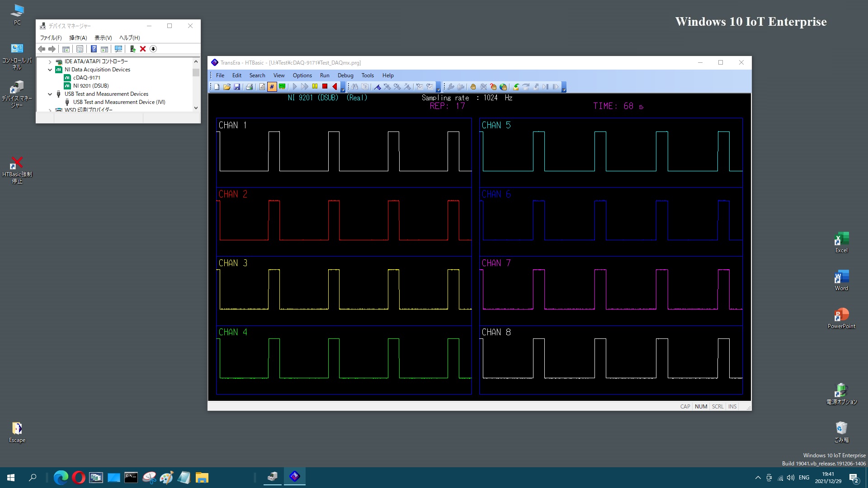Click the 電源オプション desktop shortcut
The height and width of the screenshot is (488, 868).
[841, 394]
